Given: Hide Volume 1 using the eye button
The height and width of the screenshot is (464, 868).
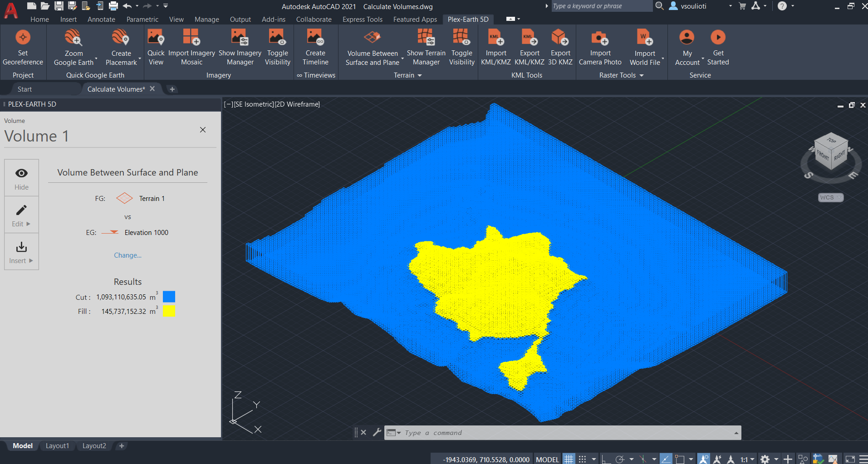Looking at the screenshot, I should tap(21, 178).
